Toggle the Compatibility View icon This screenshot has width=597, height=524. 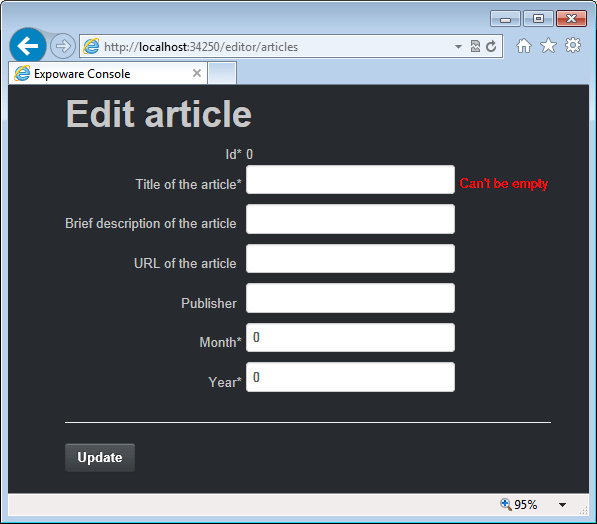pyautogui.click(x=475, y=46)
